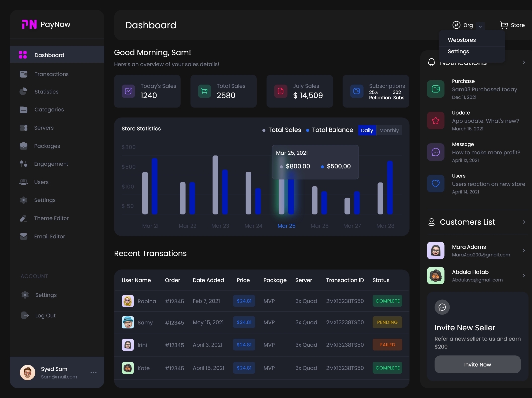Click the Users notification heart icon

pyautogui.click(x=436, y=183)
